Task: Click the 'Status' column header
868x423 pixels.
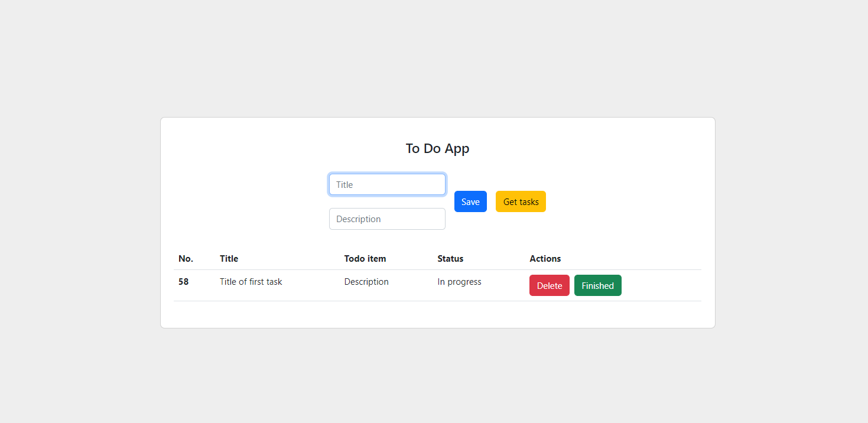Action: tap(450, 259)
